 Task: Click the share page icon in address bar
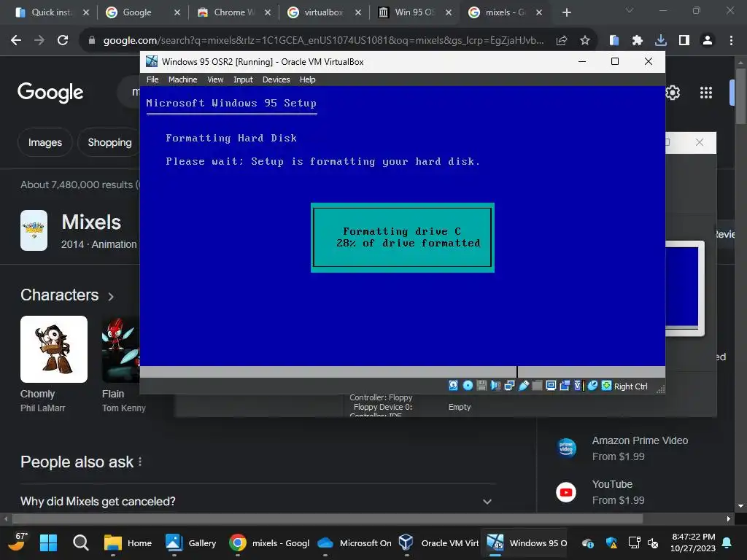(562, 41)
